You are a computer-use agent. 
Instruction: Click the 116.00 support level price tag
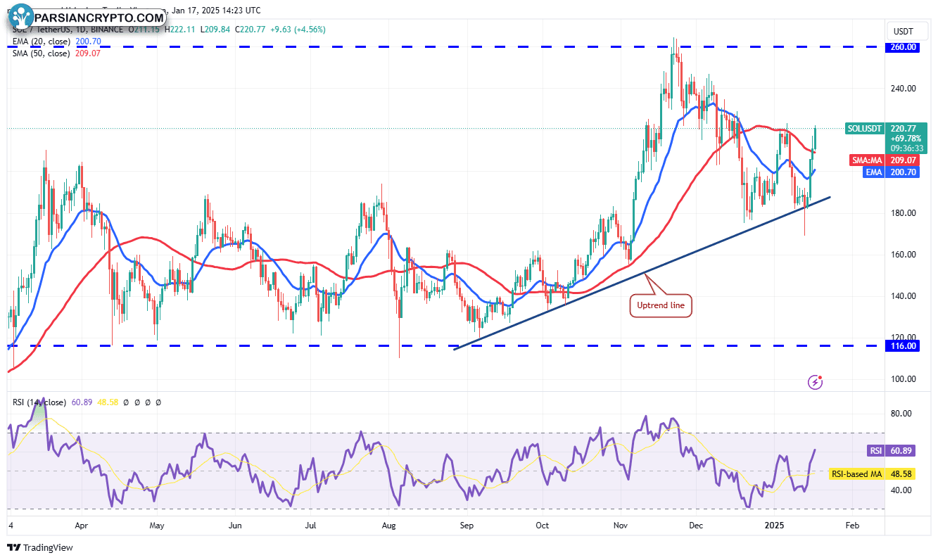(904, 346)
